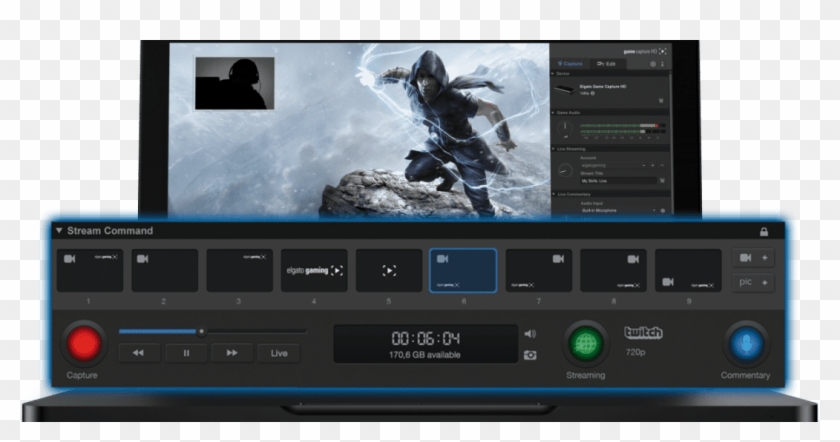Select scene layout 9
This screenshot has height=442, width=840.
pyautogui.click(x=688, y=271)
